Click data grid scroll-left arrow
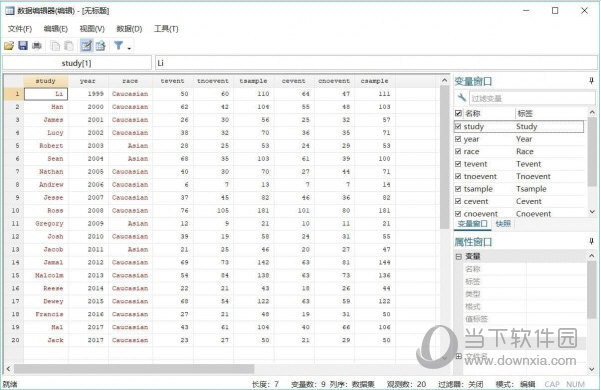This screenshot has height=390, width=601. (8, 369)
